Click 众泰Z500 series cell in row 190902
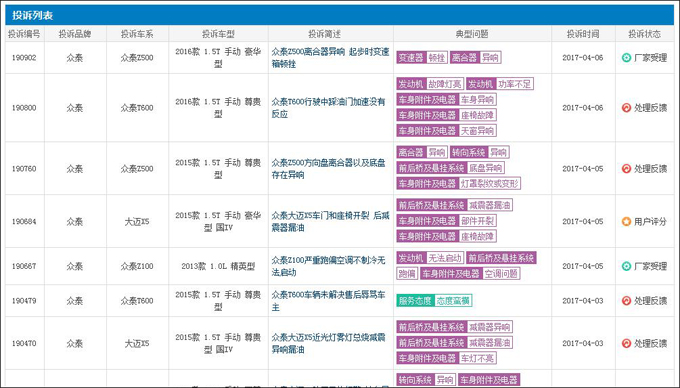Image resolution: width=680 pixels, height=388 pixels. 137,58
